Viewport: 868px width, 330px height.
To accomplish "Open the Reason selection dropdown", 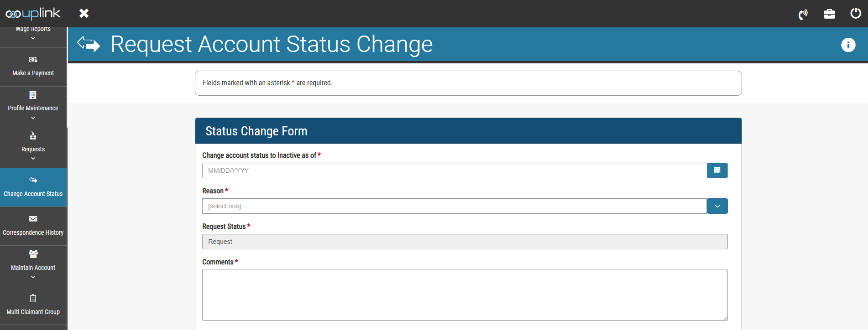I will tap(717, 206).
